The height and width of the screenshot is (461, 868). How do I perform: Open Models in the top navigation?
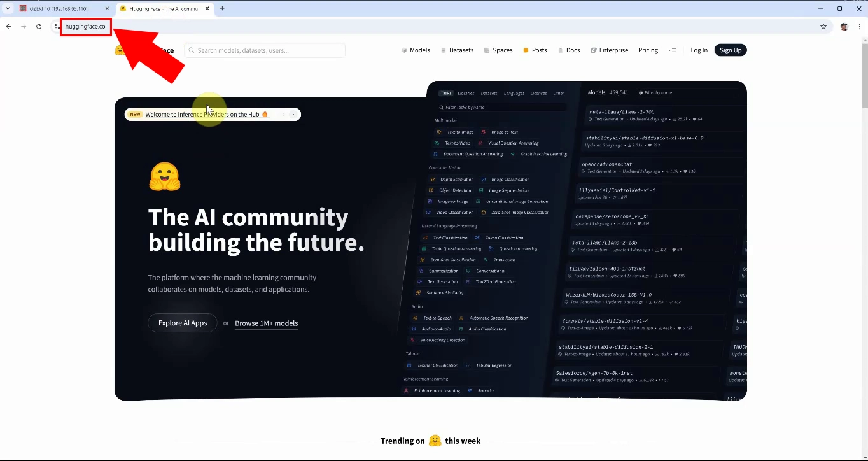pyautogui.click(x=416, y=50)
